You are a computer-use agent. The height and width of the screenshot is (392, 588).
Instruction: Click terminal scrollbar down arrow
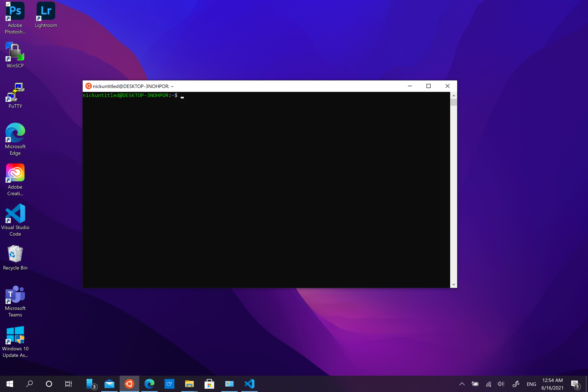[453, 284]
